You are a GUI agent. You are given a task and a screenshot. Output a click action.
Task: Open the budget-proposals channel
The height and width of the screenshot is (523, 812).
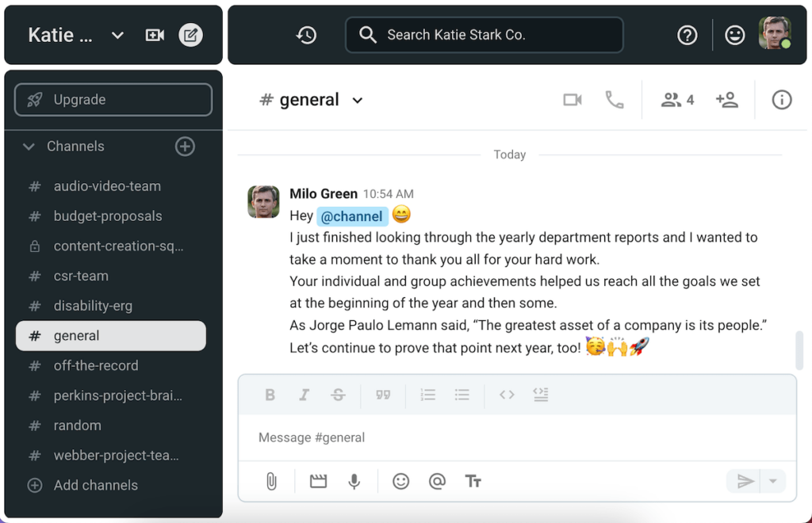(x=107, y=216)
